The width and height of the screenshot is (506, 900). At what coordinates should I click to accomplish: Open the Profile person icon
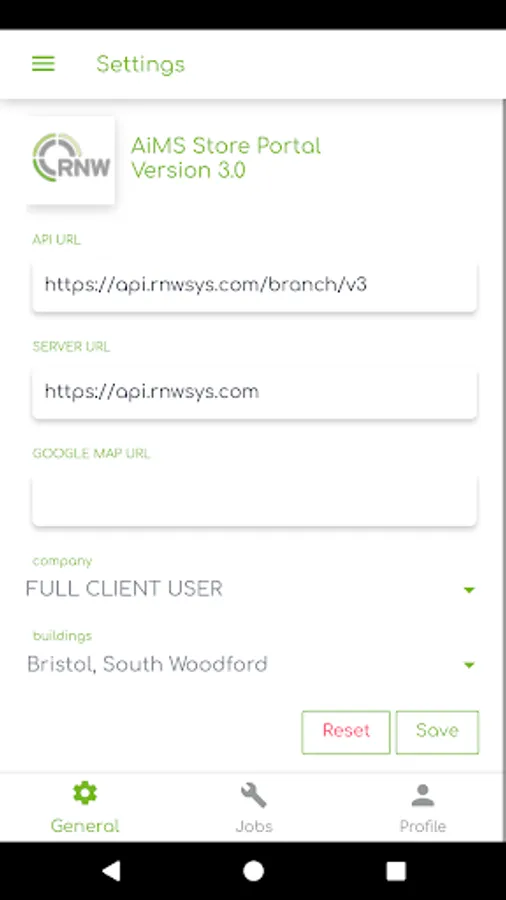click(x=423, y=796)
